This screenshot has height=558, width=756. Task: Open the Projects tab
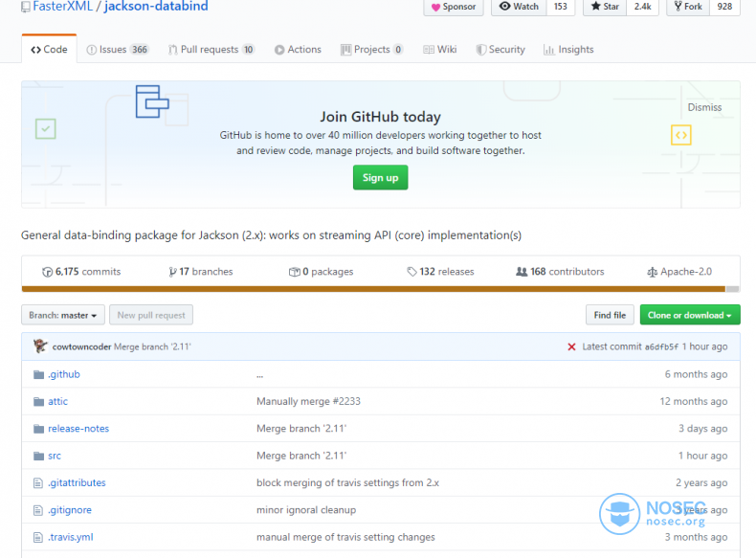pos(371,49)
